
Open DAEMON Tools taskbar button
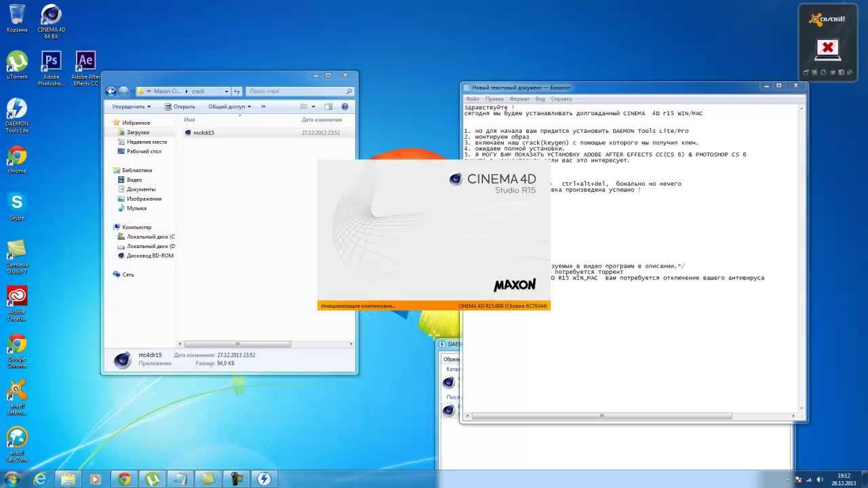(x=263, y=479)
